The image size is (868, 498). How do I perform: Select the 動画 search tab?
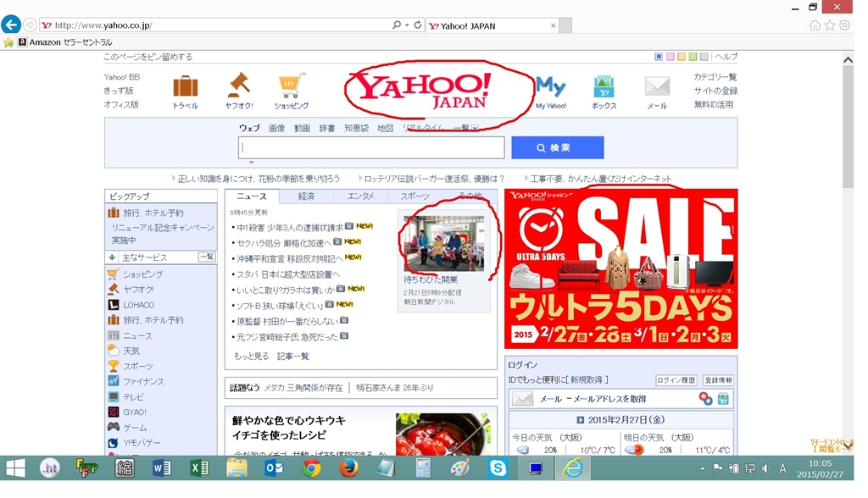click(x=302, y=128)
